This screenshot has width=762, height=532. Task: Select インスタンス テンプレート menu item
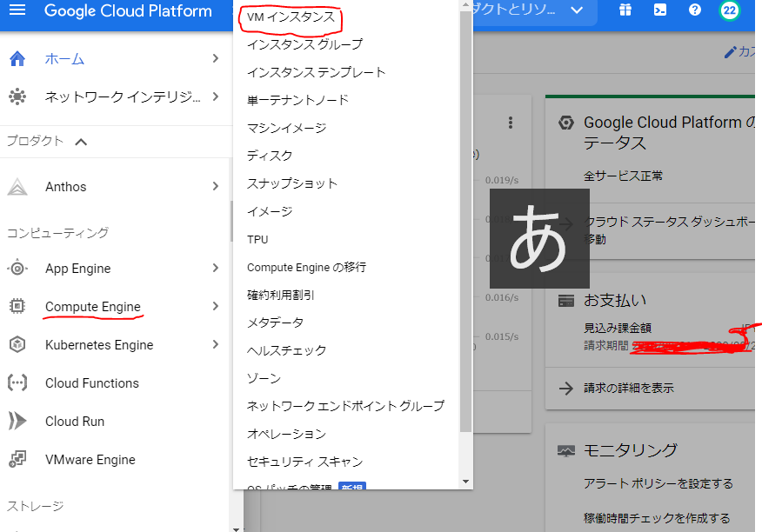click(x=317, y=72)
